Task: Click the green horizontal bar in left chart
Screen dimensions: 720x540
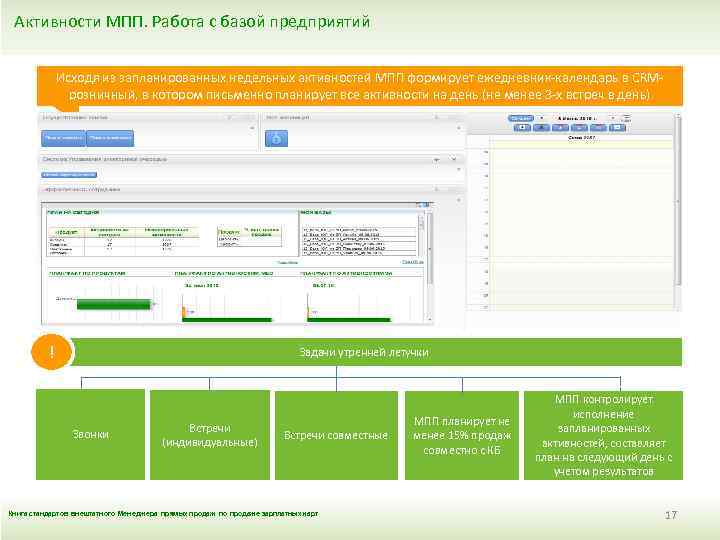Action: click(113, 304)
